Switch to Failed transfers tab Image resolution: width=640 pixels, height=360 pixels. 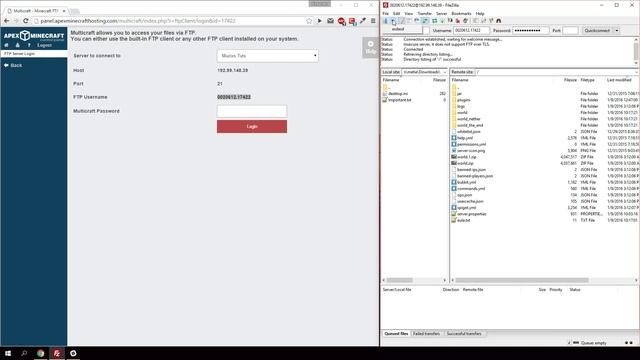tap(426, 333)
